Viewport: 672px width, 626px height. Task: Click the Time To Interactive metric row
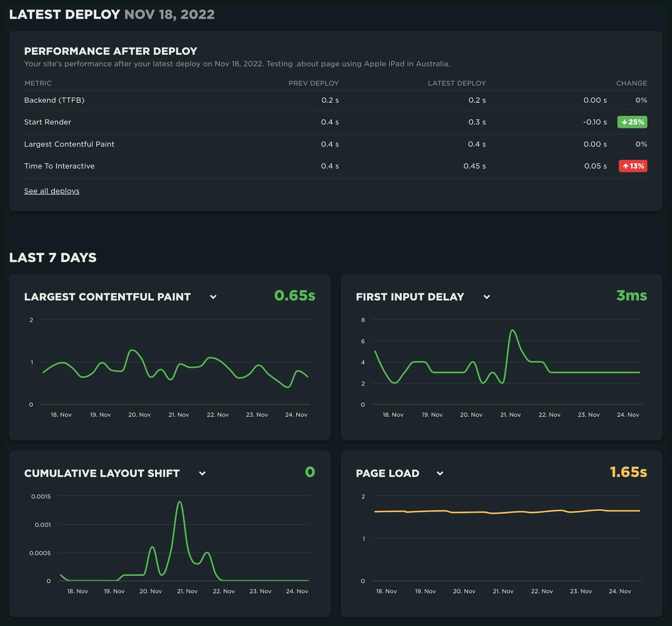coord(59,166)
